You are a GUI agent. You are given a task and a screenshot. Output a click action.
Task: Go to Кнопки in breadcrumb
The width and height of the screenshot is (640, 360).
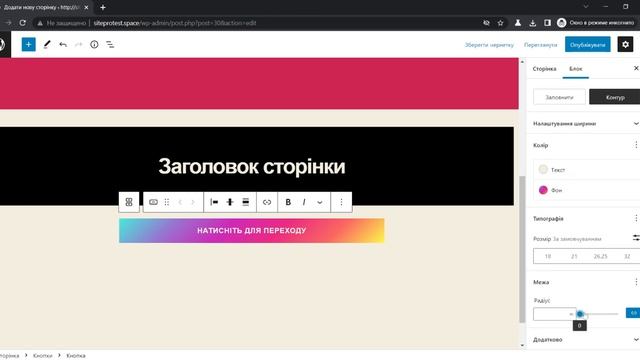42,356
